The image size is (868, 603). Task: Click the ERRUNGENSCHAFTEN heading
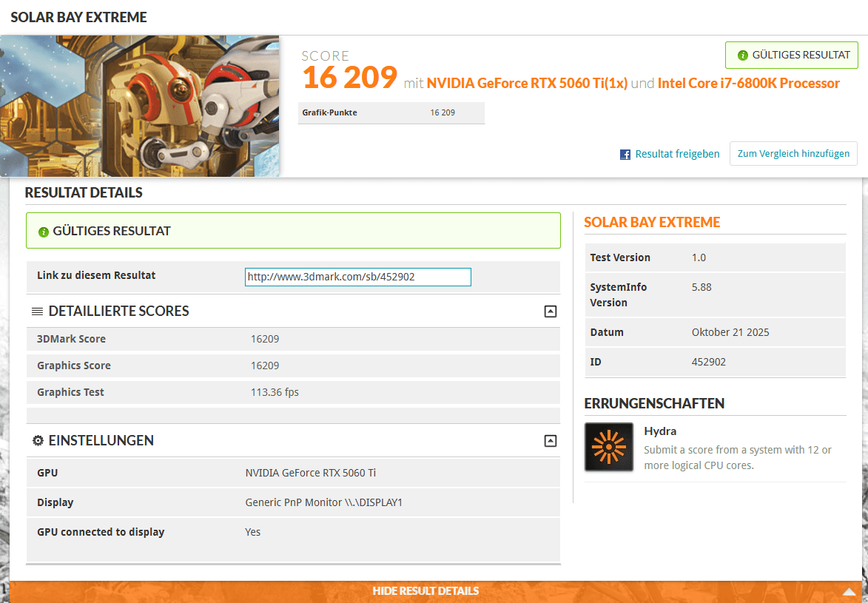[654, 404]
